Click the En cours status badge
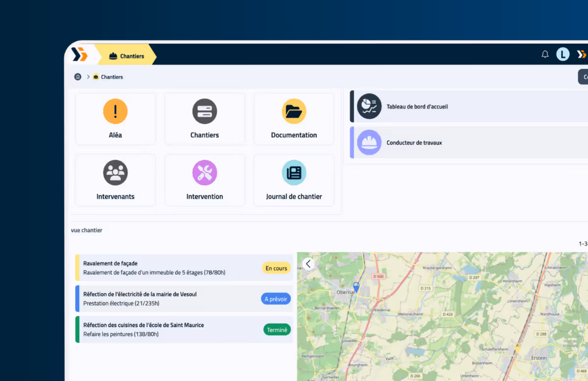Image resolution: width=588 pixels, height=381 pixels. [x=276, y=268]
